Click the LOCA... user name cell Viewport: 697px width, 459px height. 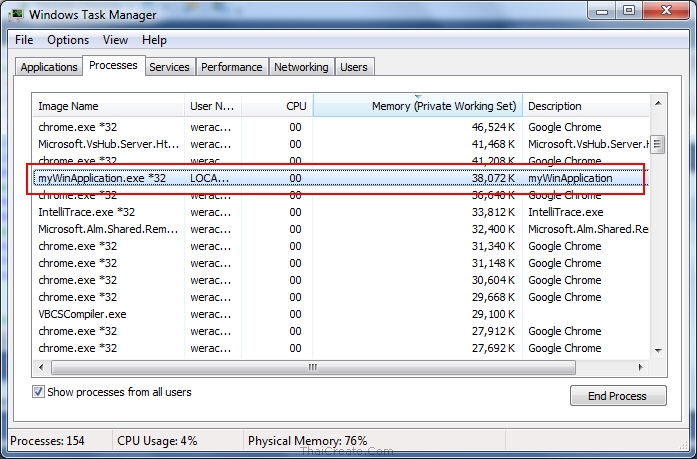click(209, 178)
